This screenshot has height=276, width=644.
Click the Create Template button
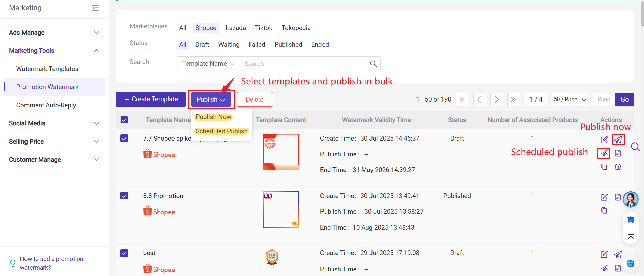click(151, 100)
